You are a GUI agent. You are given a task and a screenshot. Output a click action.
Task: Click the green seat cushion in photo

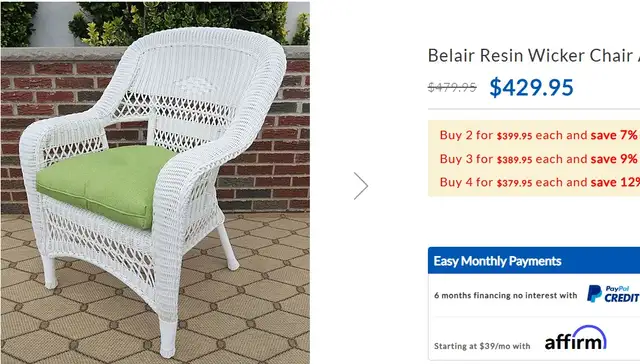point(108,186)
